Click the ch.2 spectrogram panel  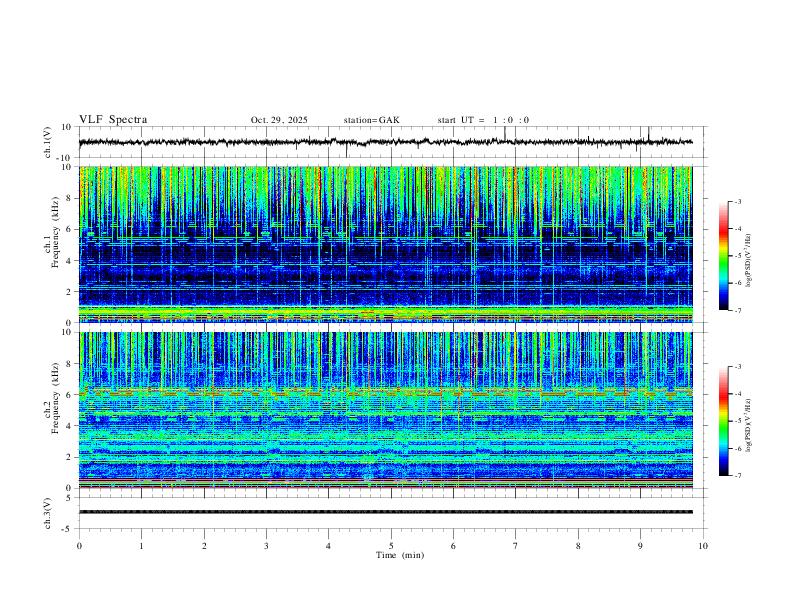pos(385,410)
